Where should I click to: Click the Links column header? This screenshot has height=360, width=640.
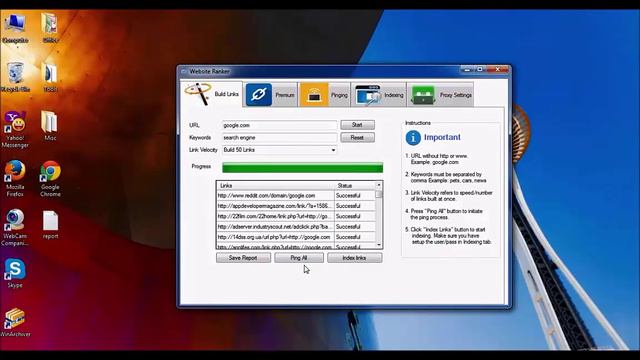click(276, 185)
